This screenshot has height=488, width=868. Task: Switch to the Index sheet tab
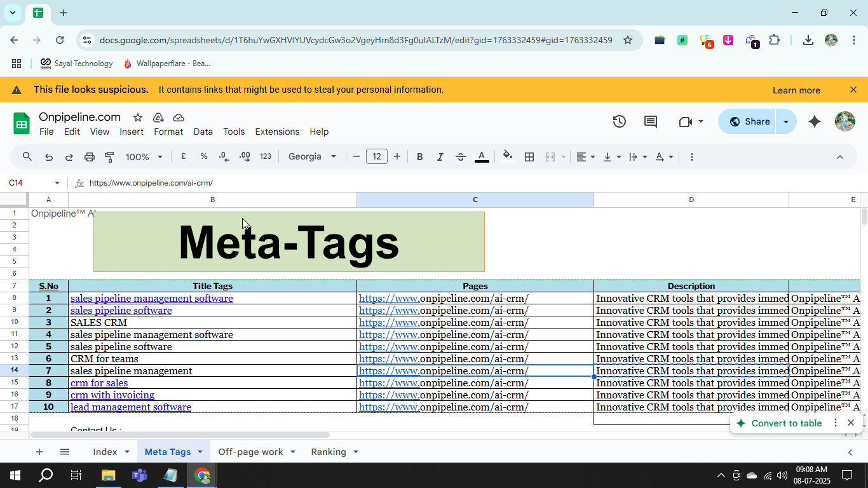click(105, 452)
